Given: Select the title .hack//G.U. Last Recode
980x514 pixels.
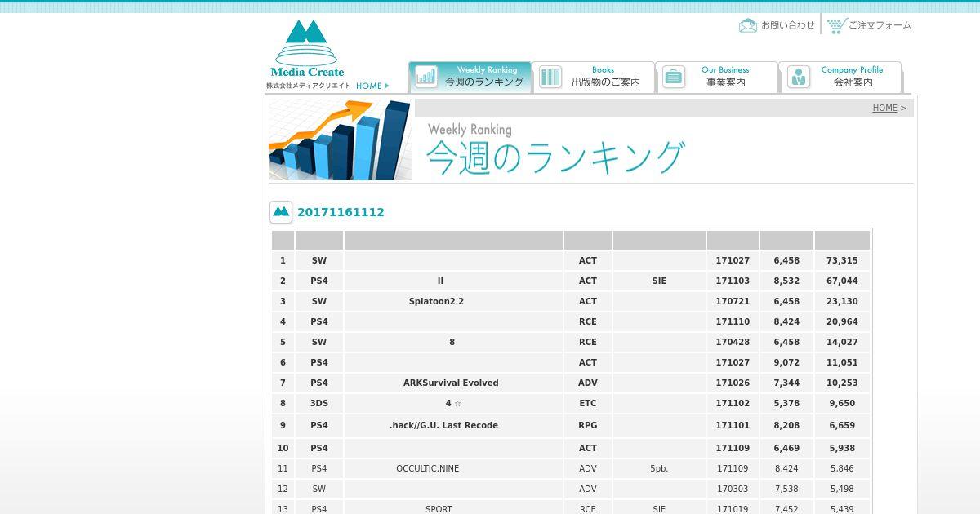Looking at the screenshot, I should (443, 425).
